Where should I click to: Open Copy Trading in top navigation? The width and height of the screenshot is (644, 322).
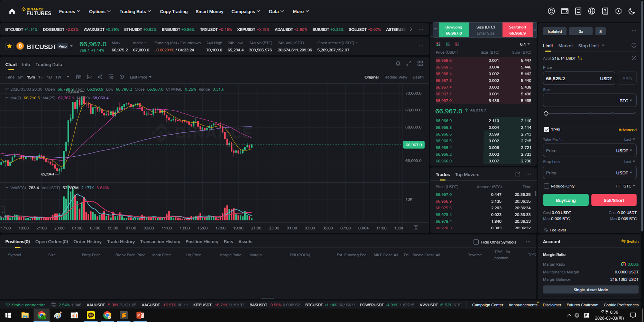[x=174, y=11]
